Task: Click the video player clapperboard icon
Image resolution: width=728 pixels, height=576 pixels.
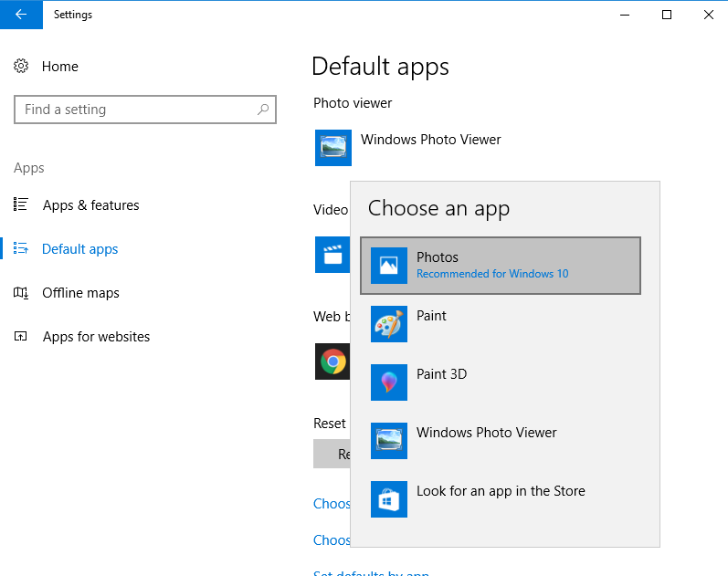Action: (x=332, y=255)
